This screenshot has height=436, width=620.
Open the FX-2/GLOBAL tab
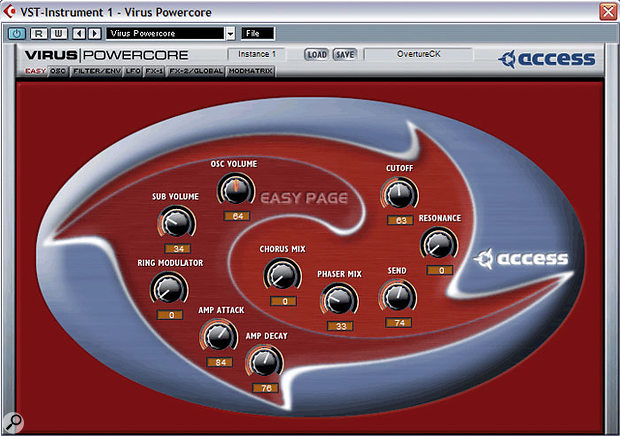click(x=195, y=71)
